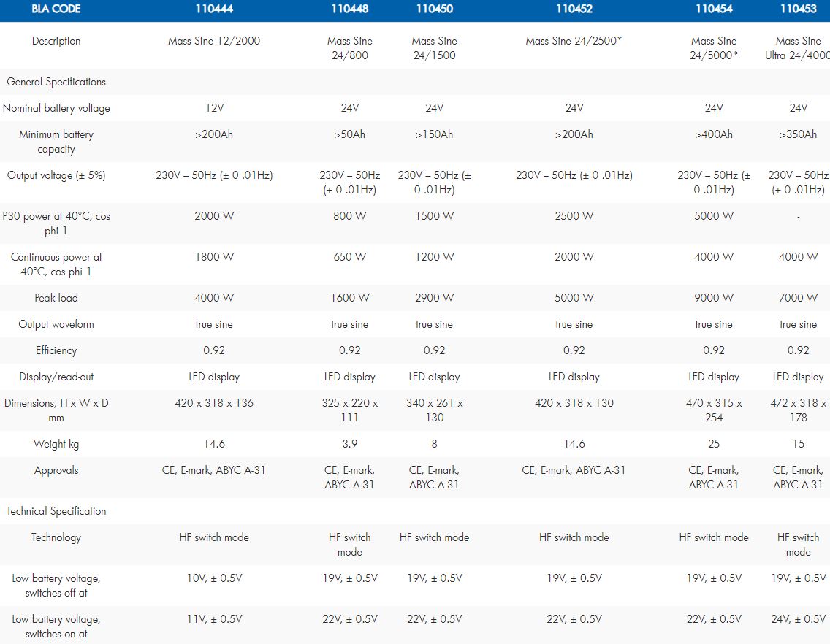Click the Efficiency row label
The height and width of the screenshot is (644, 830).
(56, 350)
